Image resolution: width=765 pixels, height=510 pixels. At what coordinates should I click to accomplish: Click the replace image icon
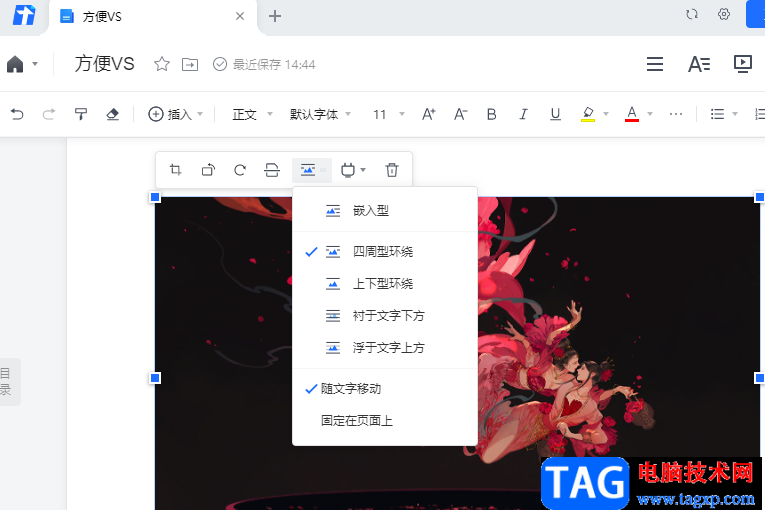pos(272,170)
